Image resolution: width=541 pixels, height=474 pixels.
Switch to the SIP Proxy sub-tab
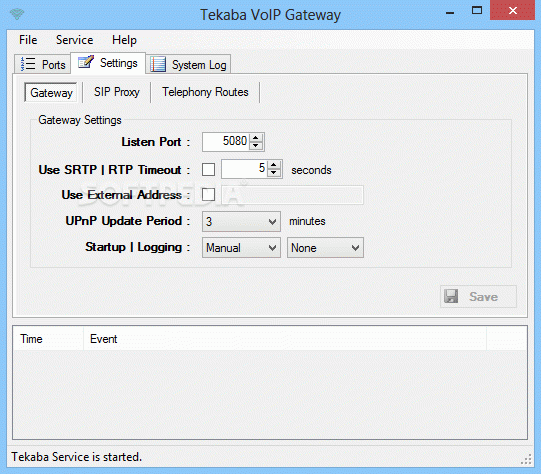tap(117, 92)
